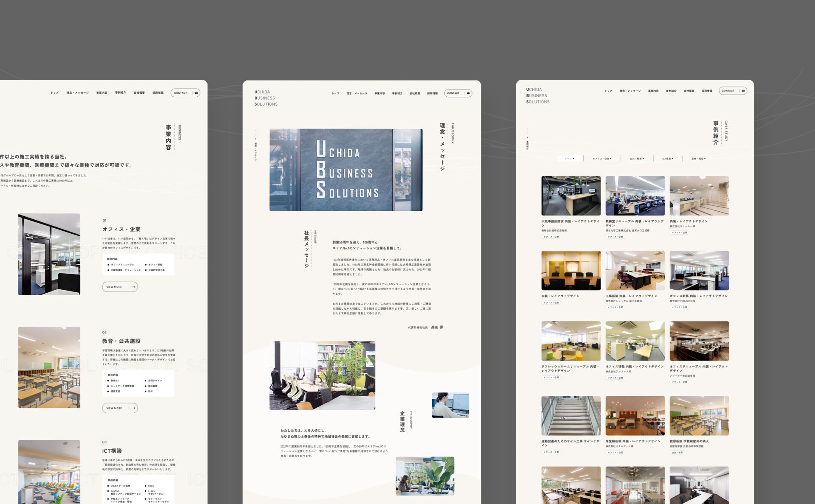815x504 pixels.
Task: Click mail icon in philosophy page CONTACT button
Action: point(468,93)
